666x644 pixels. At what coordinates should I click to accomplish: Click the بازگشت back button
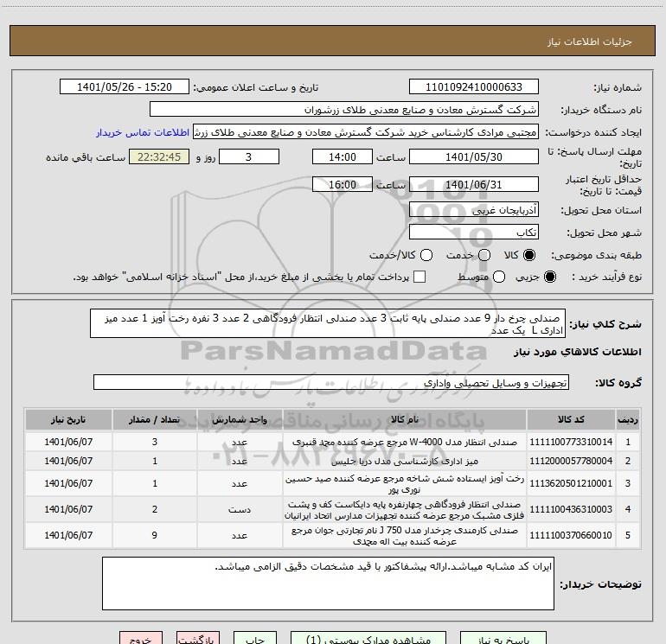198,639
